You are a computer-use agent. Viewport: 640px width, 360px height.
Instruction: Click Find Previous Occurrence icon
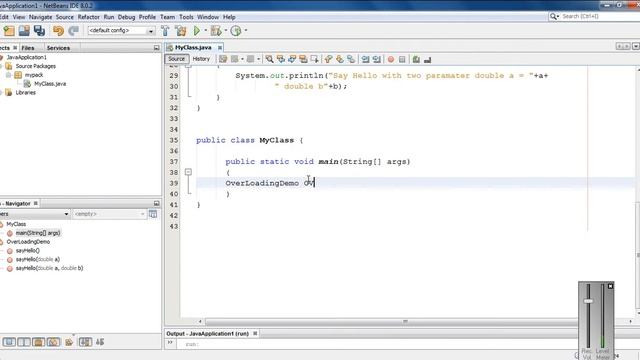click(281, 60)
